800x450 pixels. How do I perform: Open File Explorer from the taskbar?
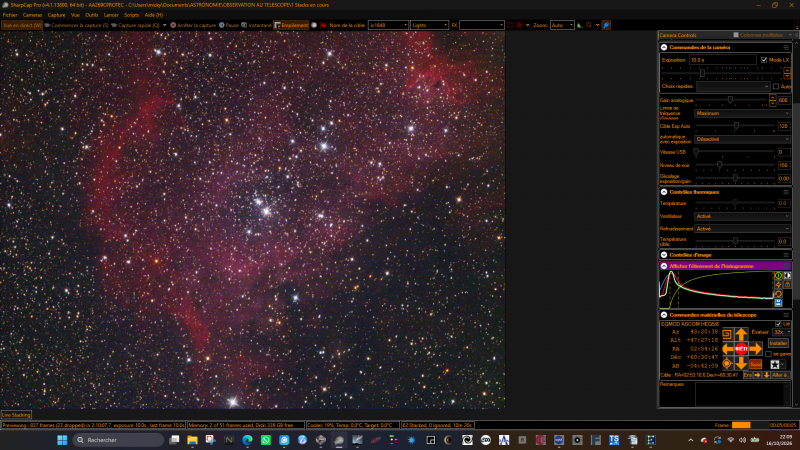tap(192, 440)
